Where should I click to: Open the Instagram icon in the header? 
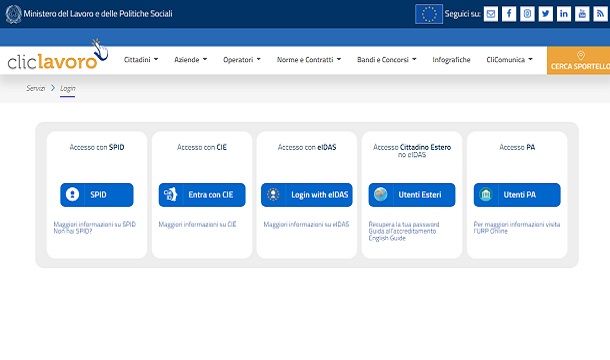point(527,14)
